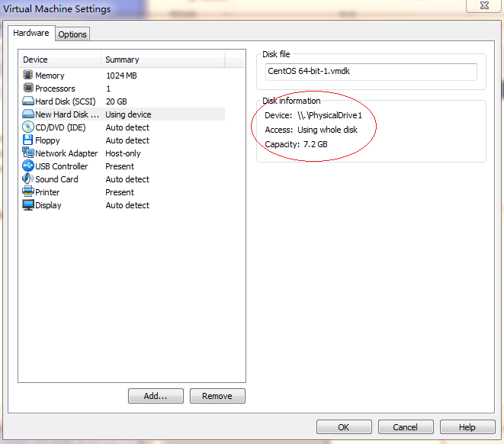This screenshot has height=444, width=504.
Task: Click the Network Adapter icon
Action: [x=28, y=153]
